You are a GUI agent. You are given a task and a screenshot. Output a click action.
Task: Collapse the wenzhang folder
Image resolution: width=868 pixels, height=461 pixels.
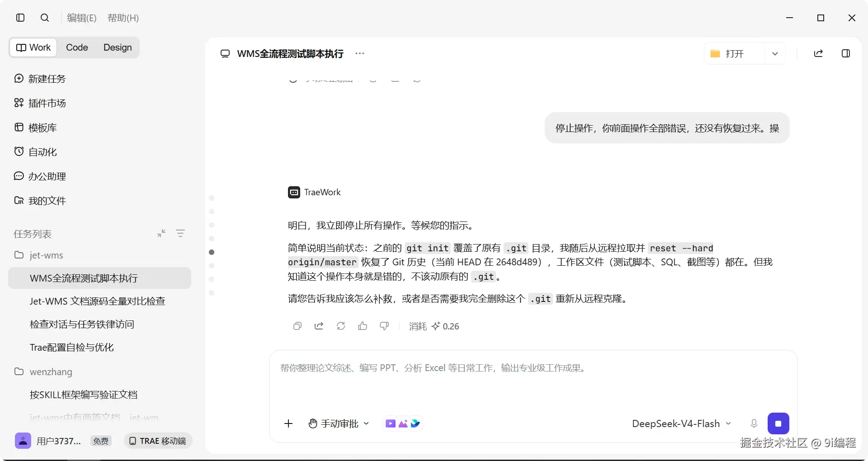click(43, 372)
